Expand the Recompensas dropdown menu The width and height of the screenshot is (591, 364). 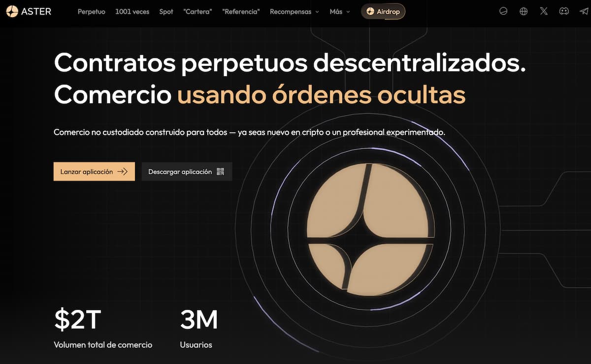[294, 11]
